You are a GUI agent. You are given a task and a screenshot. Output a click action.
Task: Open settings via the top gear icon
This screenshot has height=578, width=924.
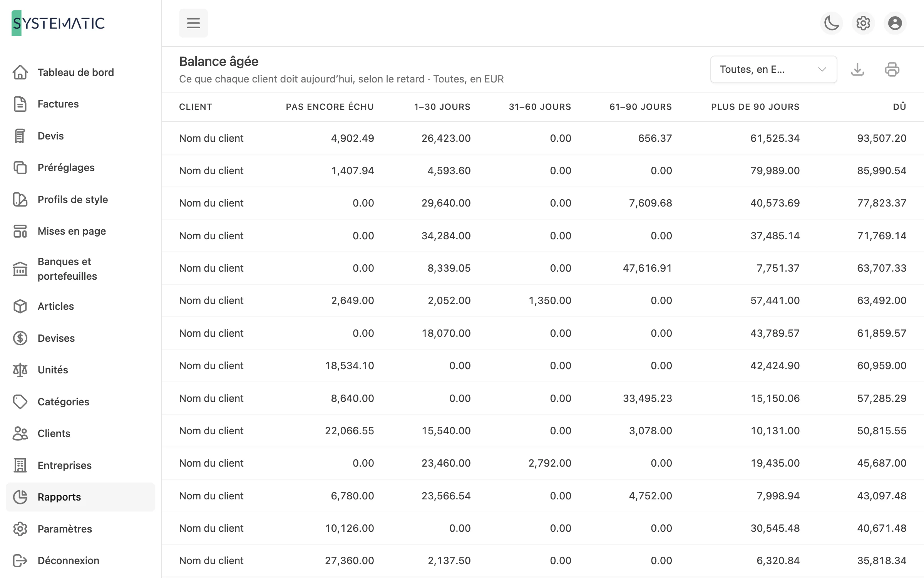pos(863,23)
